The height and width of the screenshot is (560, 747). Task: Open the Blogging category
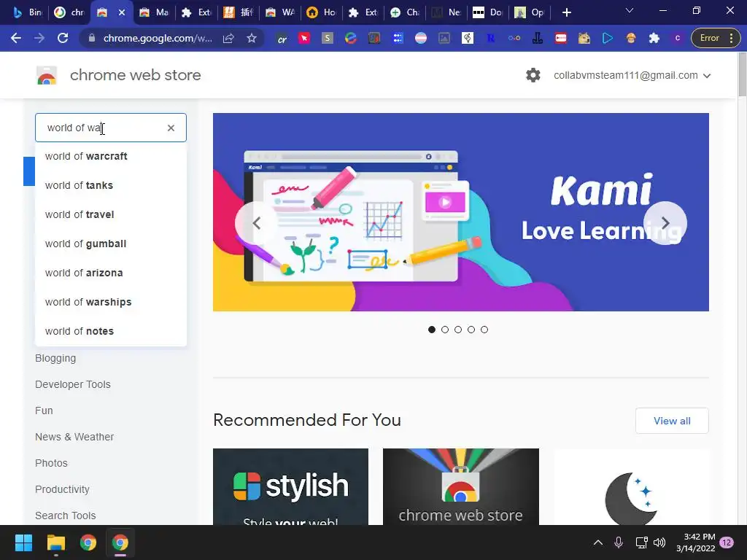tap(55, 358)
